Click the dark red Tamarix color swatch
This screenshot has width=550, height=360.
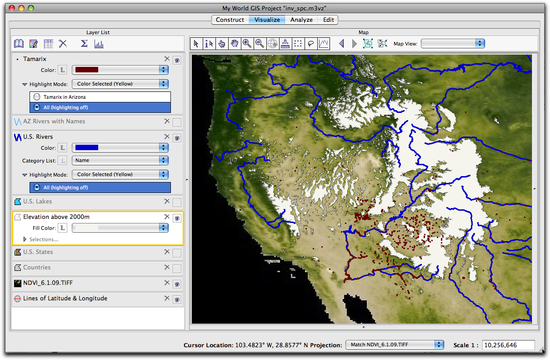point(87,70)
